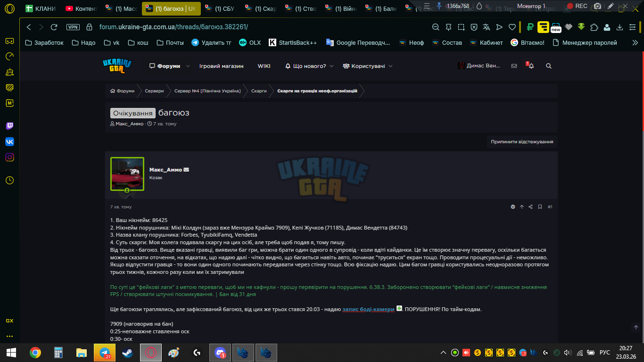Open post dropdown chevron-circle icon
Image resolution: width=644 pixels, height=362 pixels.
[513, 207]
